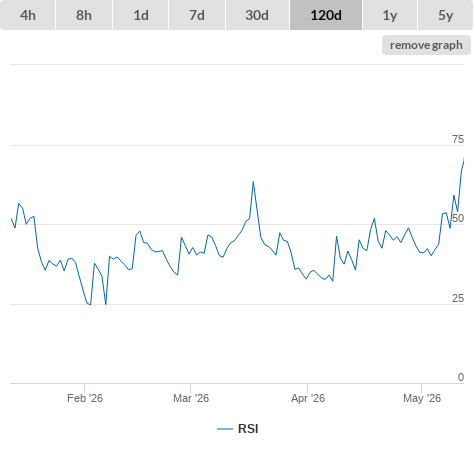The width and height of the screenshot is (474, 455).
Task: Click the RSI peak in mid-March
Action: coord(253,182)
